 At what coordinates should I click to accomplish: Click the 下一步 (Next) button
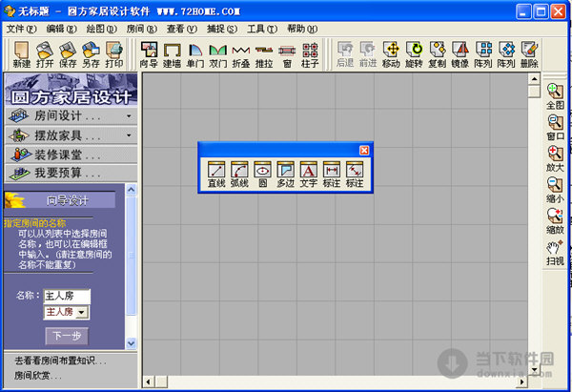pyautogui.click(x=64, y=336)
